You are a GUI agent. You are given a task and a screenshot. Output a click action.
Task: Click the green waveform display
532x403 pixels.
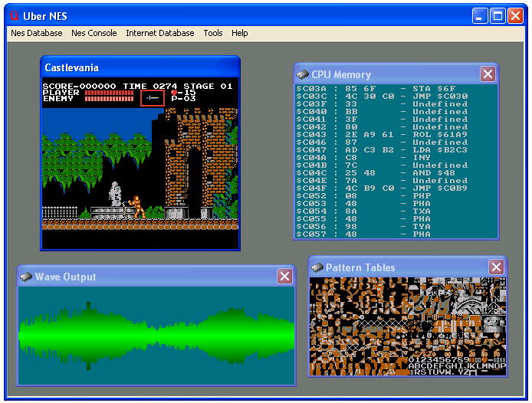point(156,335)
